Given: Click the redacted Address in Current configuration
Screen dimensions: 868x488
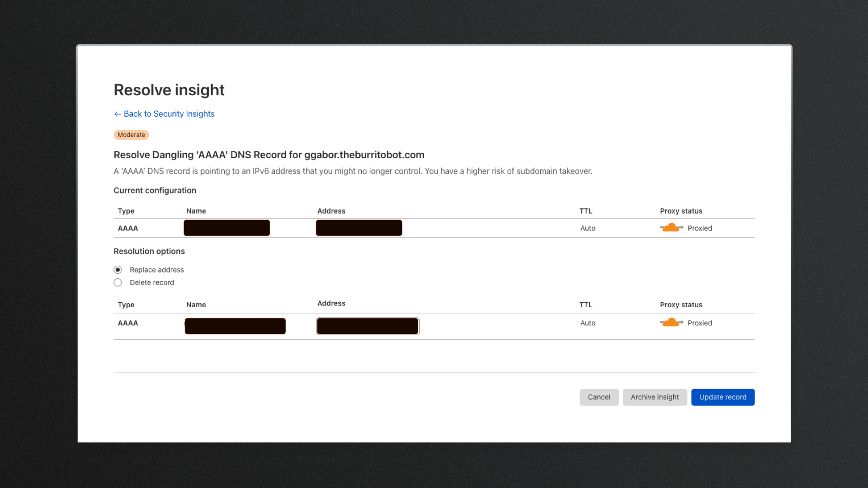Looking at the screenshot, I should tap(359, 228).
